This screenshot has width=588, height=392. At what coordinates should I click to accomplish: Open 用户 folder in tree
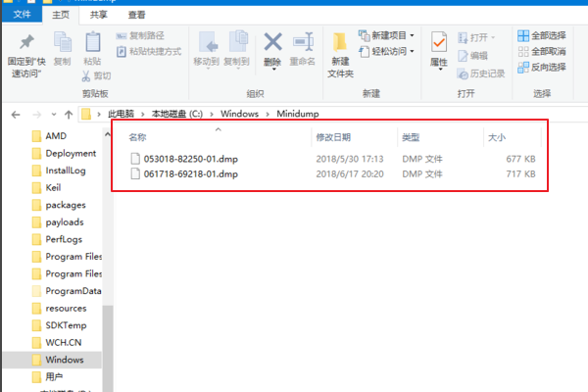click(54, 376)
